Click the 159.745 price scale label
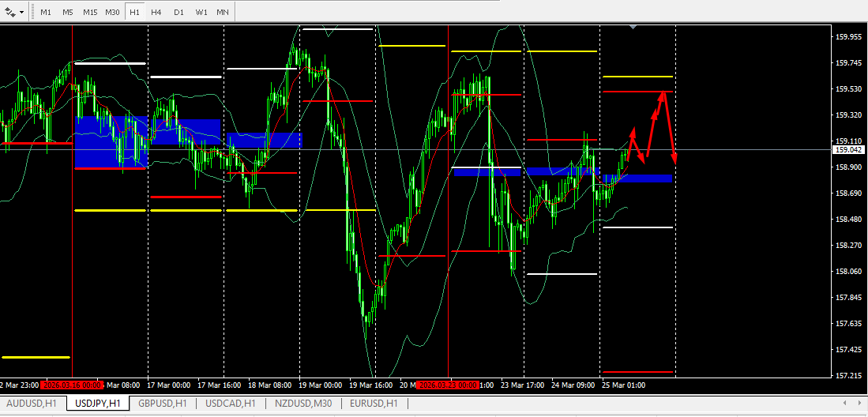The height and width of the screenshot is (417, 868). coord(848,63)
